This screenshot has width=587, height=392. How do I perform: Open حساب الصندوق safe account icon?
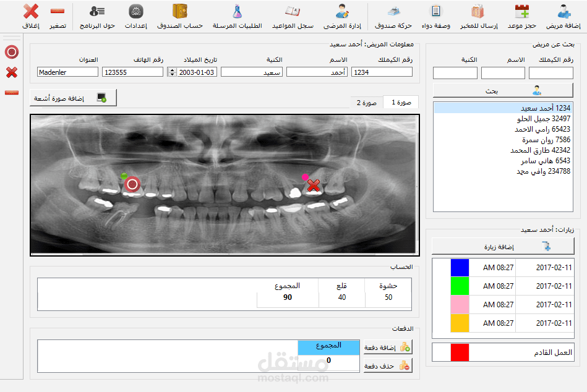180,11
